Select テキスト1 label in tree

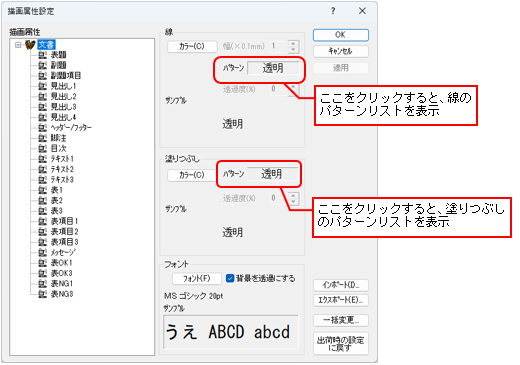[62, 159]
